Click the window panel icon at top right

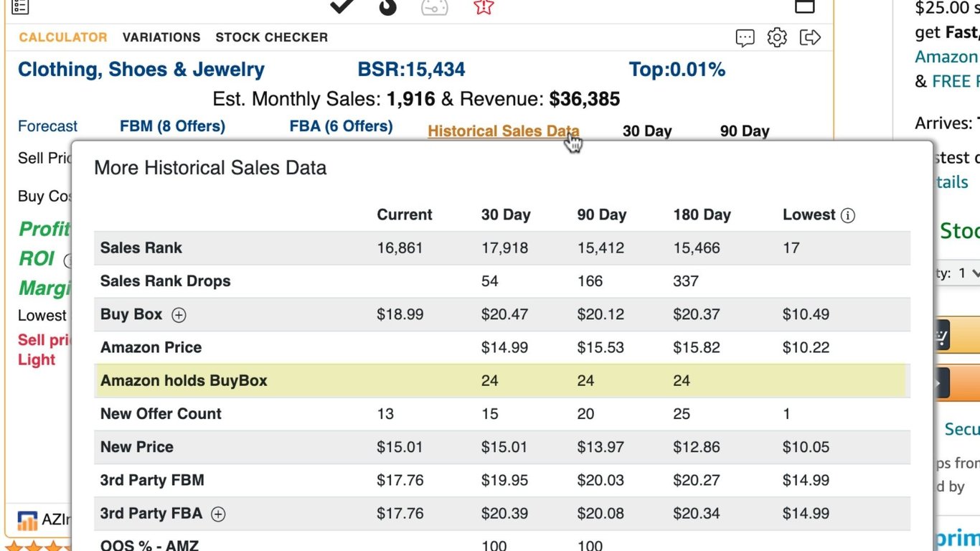click(x=806, y=7)
